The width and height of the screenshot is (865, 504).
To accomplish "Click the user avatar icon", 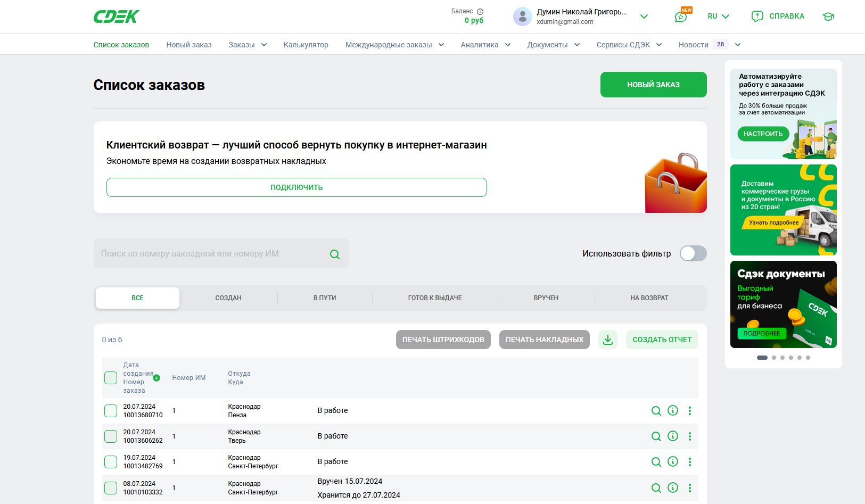I will [x=523, y=16].
